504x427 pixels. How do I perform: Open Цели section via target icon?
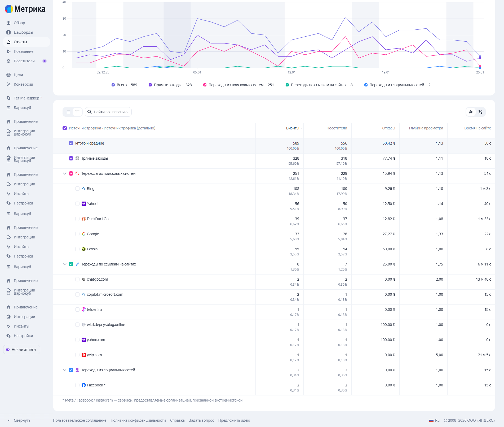point(8,75)
